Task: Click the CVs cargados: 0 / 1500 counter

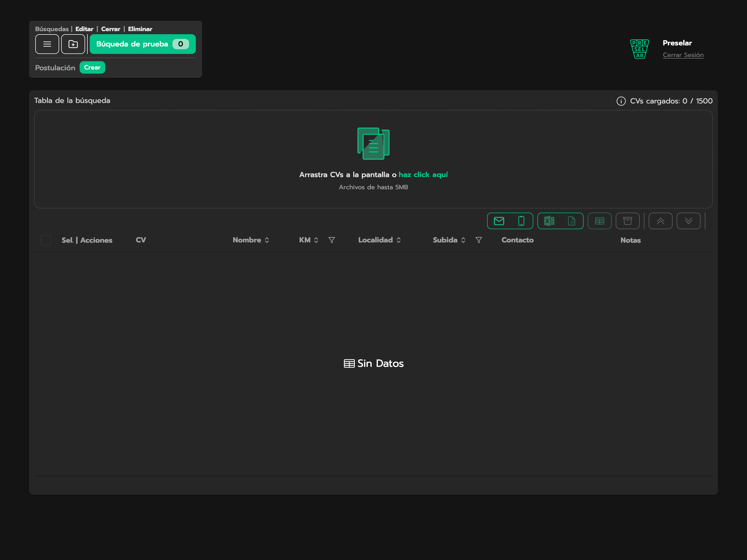Action: pos(671,101)
